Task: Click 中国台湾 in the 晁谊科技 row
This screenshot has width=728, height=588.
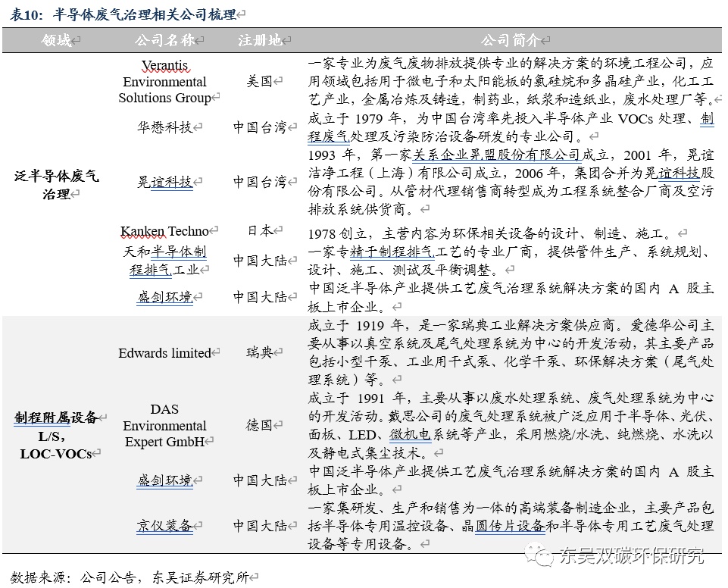Action: click(x=260, y=182)
